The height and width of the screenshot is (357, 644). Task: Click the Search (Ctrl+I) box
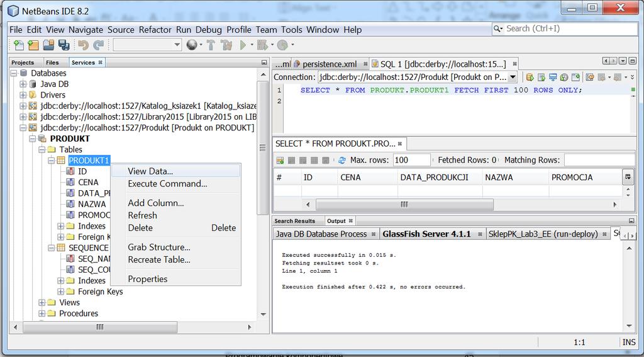click(x=565, y=29)
